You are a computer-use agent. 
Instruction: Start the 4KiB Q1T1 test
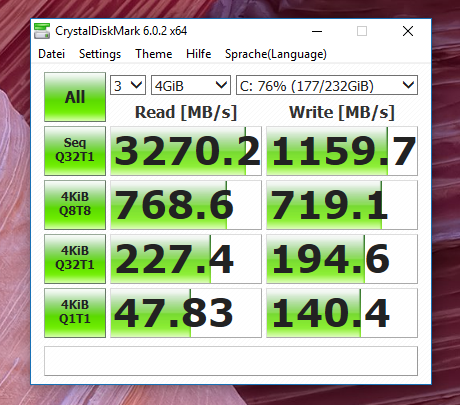click(75, 313)
